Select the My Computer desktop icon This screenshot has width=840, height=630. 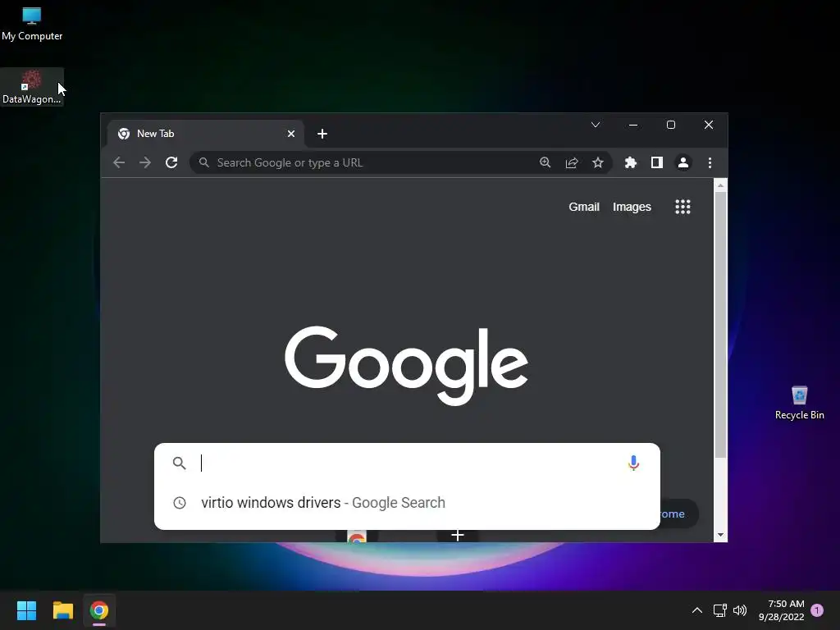(x=32, y=24)
